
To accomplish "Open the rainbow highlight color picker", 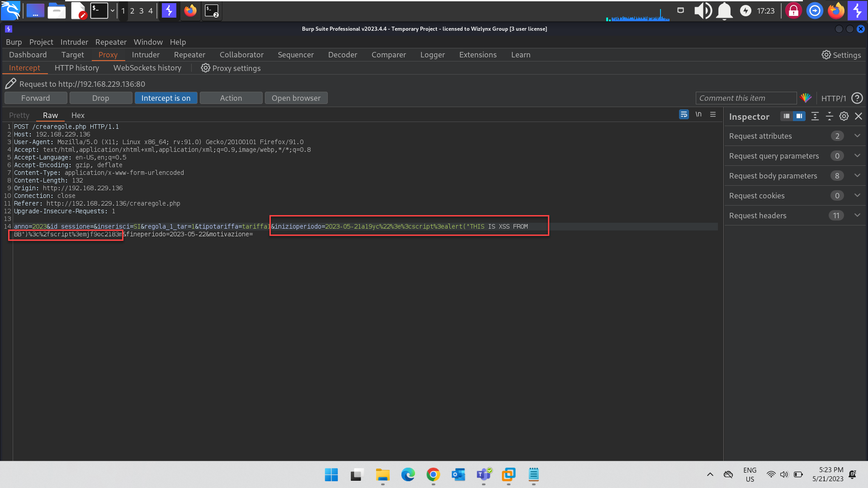I will tap(806, 98).
